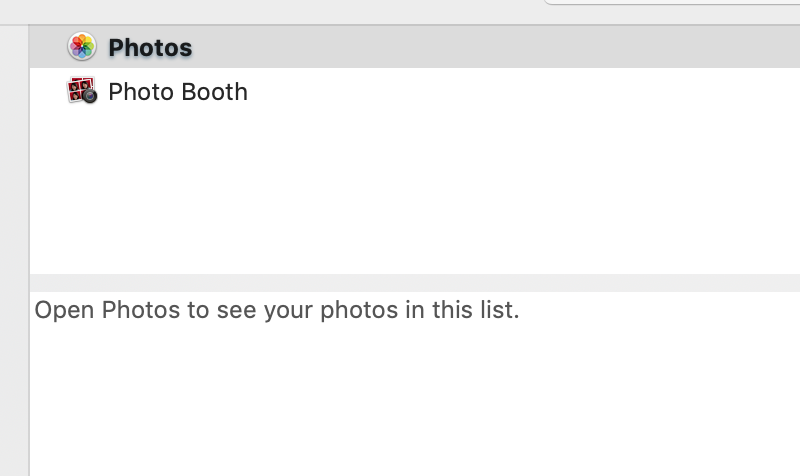Select the bold Photos label text
Screen dimensions: 800x476
coord(150,47)
